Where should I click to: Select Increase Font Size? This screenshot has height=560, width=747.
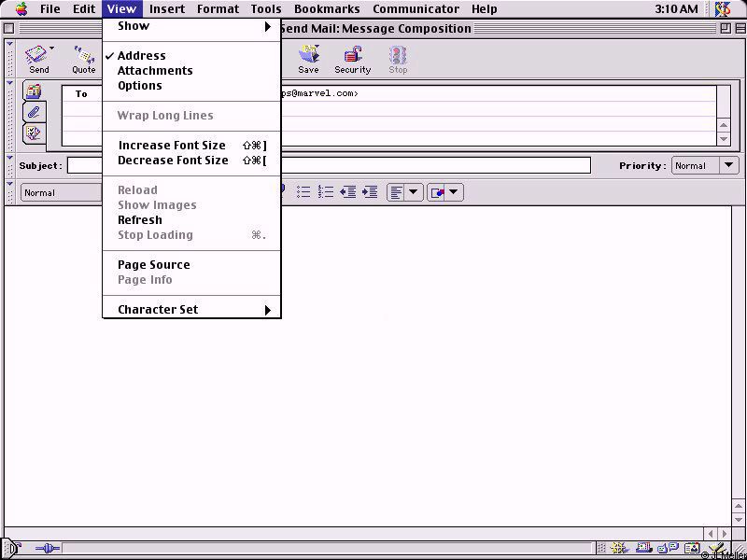tap(191, 146)
